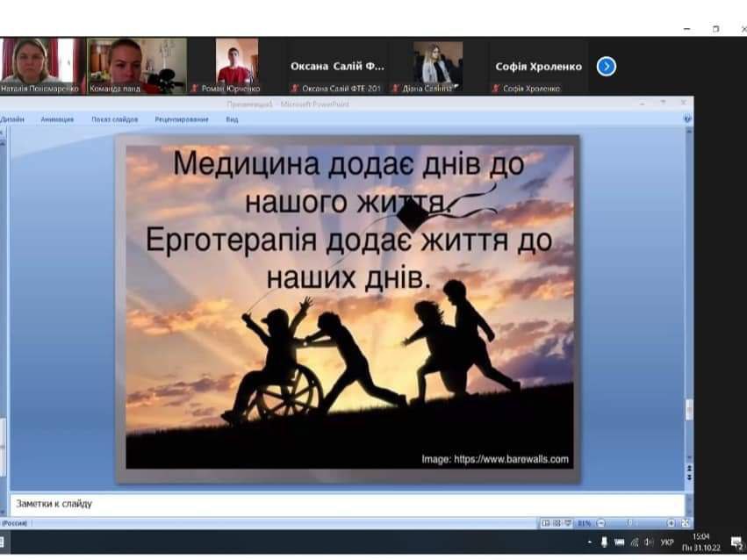Open Windows notification center
This screenshot has height=560, width=747.
pyautogui.click(x=736, y=542)
